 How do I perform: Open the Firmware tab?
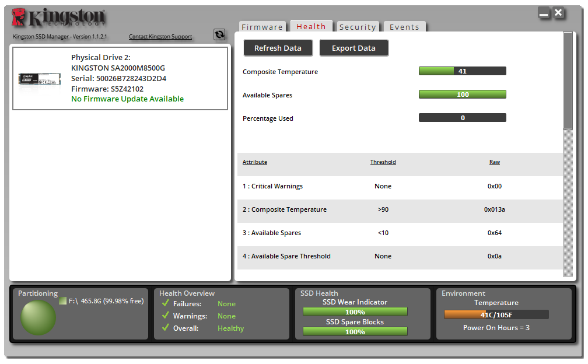tap(262, 27)
